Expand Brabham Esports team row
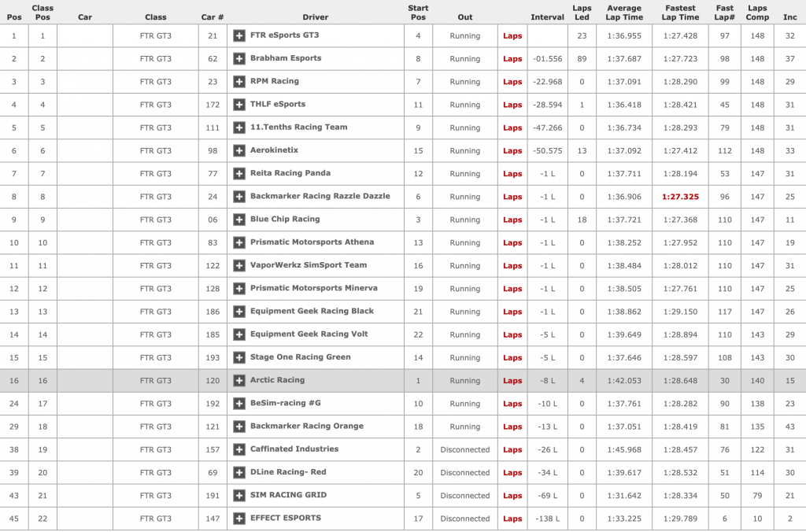This screenshot has height=532, width=806. pyautogui.click(x=239, y=58)
